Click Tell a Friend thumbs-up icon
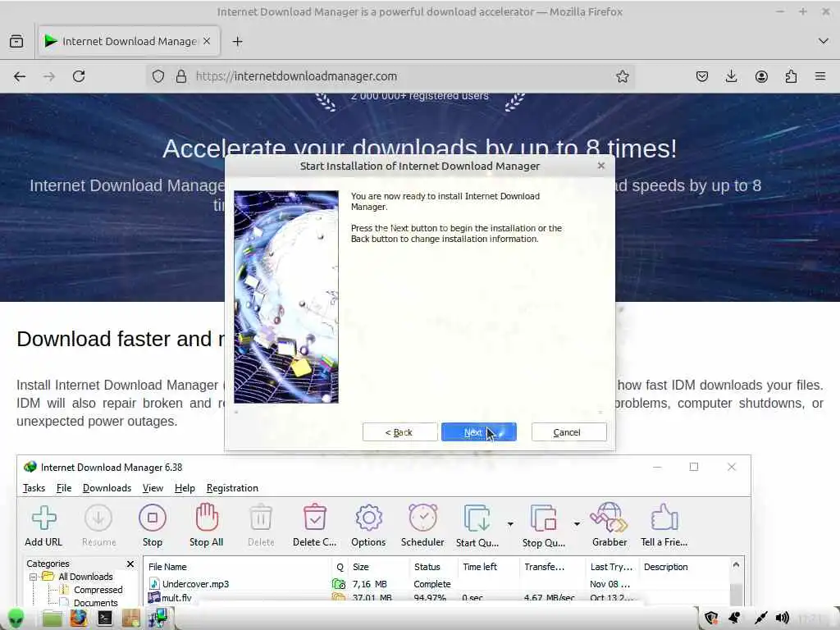 point(664,526)
